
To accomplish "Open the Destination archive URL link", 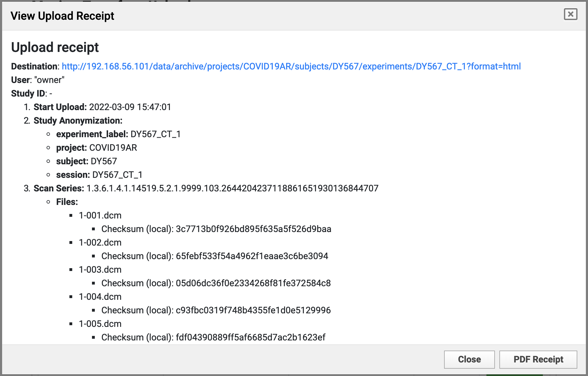I will pyautogui.click(x=291, y=66).
